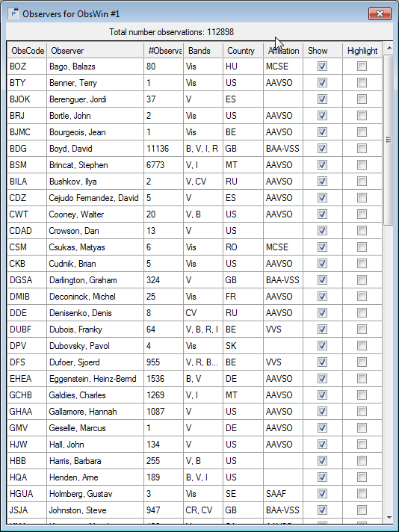Select the 'Bushkov, Ilya' observer cell

pyautogui.click(x=95, y=181)
